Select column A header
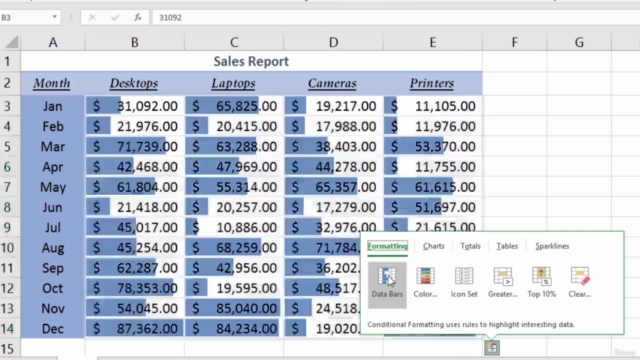 click(x=53, y=42)
